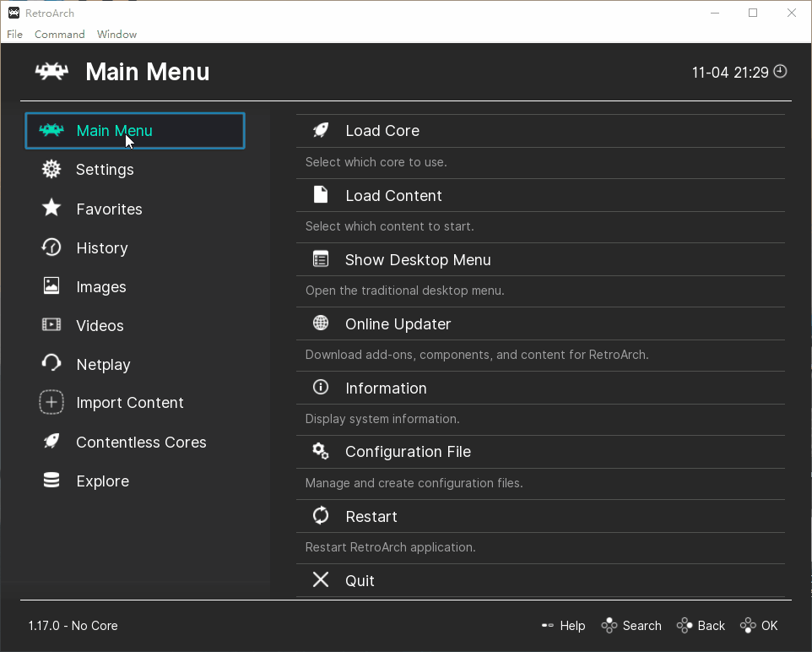
Task: Open the History sidebar label
Action: tap(102, 247)
